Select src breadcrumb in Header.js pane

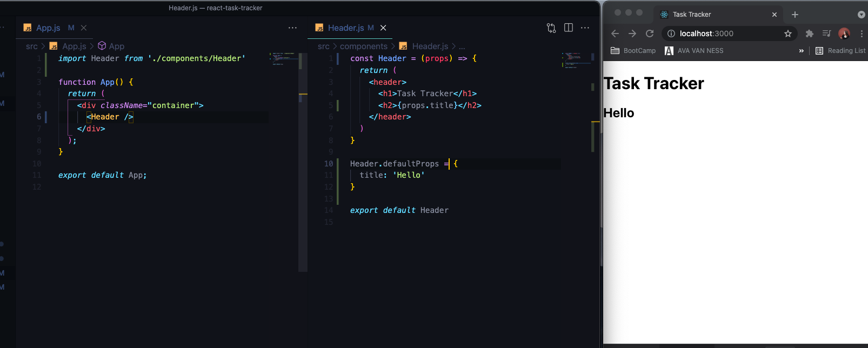tap(324, 46)
